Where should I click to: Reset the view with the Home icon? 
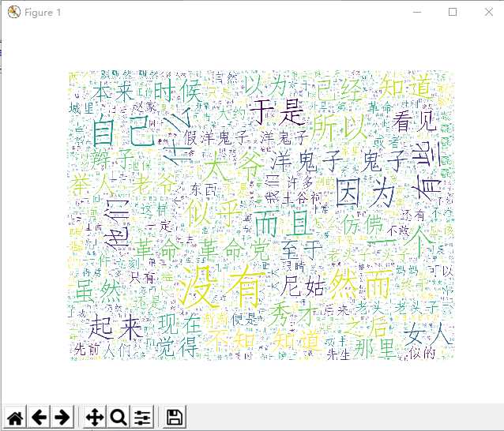(15, 417)
